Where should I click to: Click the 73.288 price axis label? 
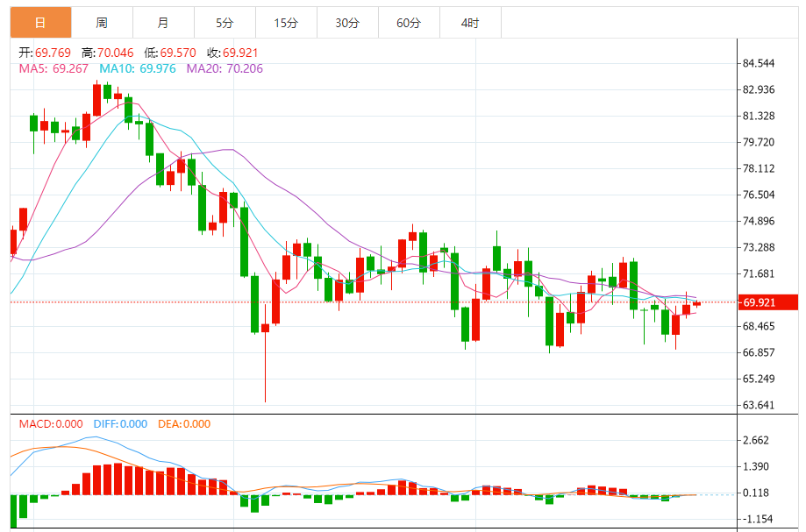758,247
